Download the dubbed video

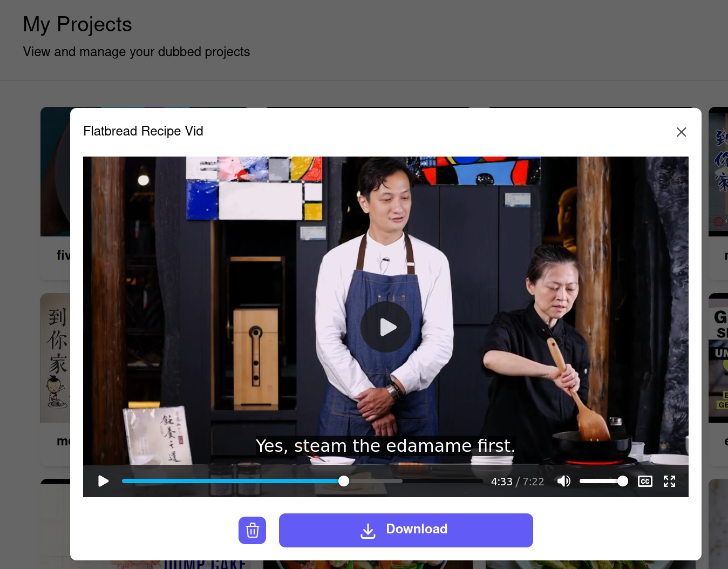406,530
